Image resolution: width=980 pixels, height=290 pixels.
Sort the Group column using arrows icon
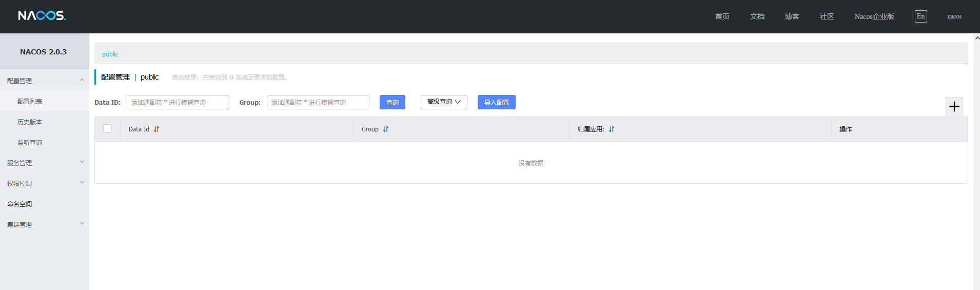[x=386, y=129]
